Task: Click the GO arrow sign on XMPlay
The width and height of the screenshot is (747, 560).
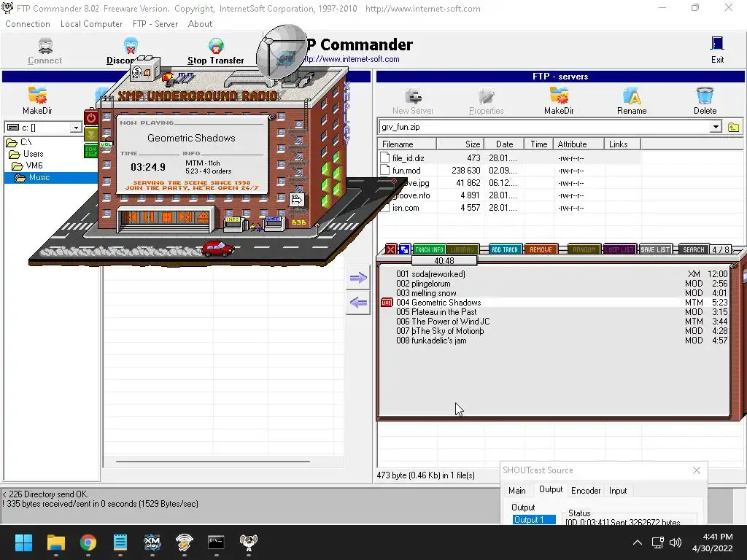Action: (x=296, y=199)
